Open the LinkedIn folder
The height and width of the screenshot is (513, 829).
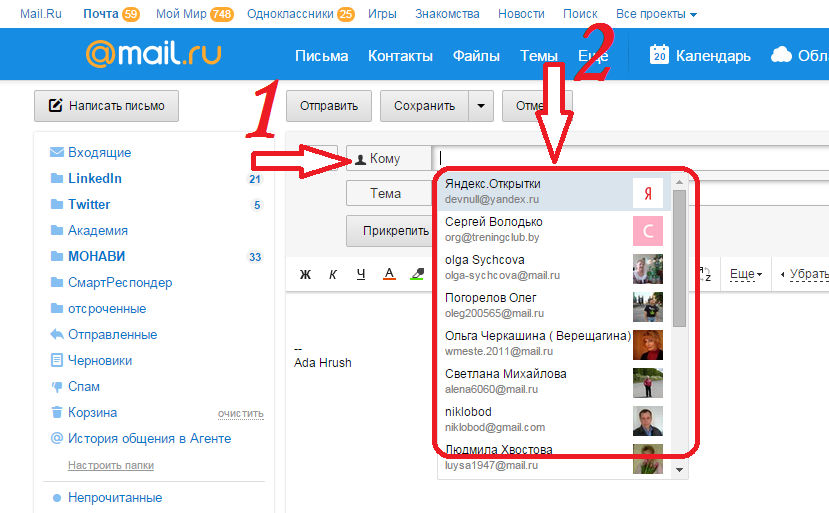(95, 178)
